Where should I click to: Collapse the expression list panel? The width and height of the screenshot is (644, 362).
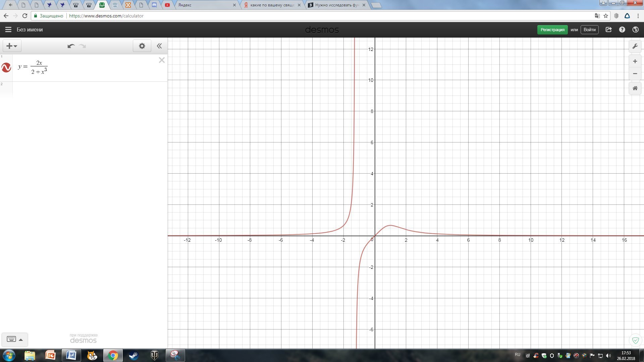(159, 46)
